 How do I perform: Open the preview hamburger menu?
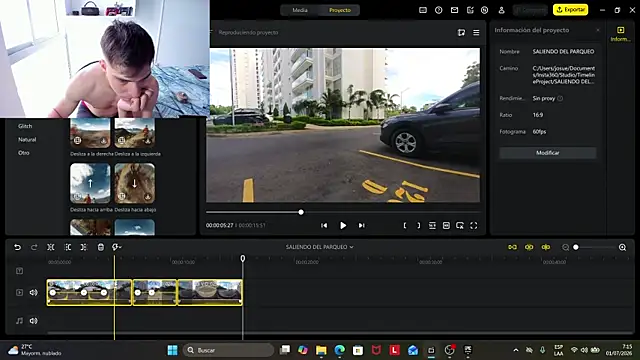pos(476,32)
